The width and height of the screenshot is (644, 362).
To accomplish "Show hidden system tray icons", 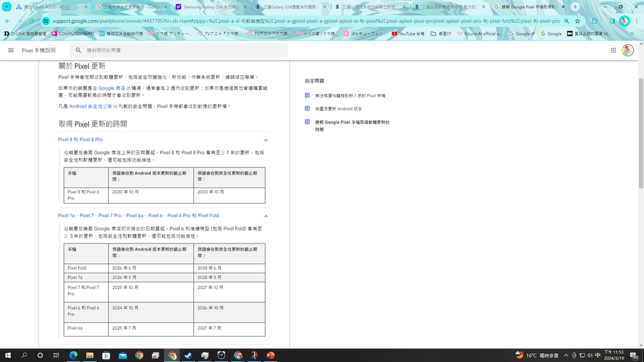I will (x=566, y=356).
